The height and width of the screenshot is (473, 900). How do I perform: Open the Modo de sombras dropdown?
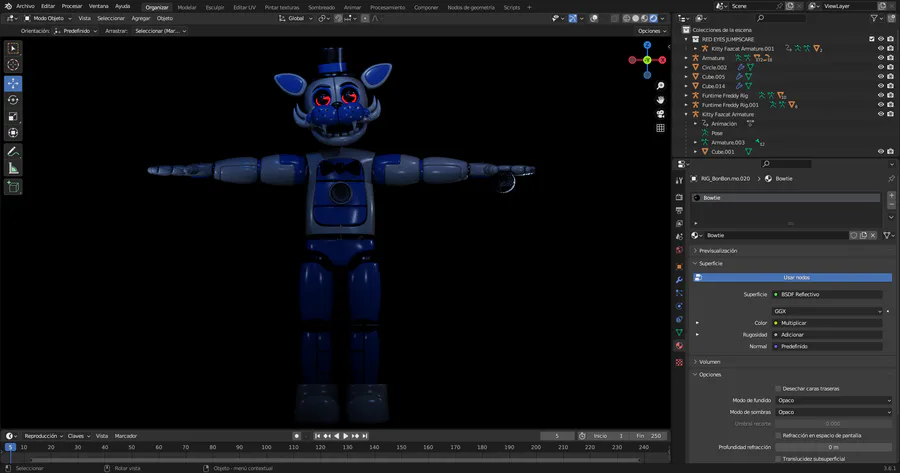pos(834,412)
